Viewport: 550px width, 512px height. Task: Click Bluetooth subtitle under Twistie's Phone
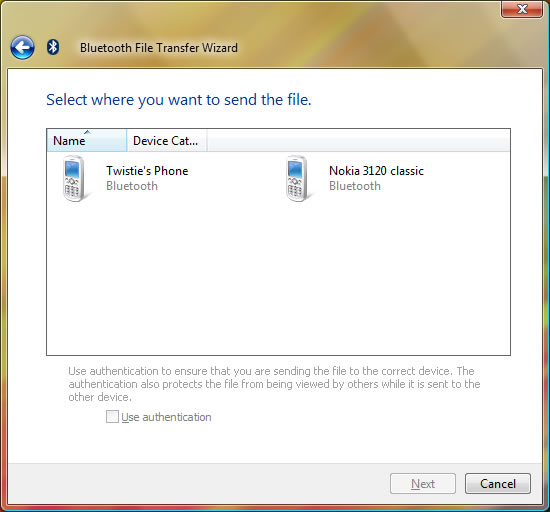(x=132, y=186)
